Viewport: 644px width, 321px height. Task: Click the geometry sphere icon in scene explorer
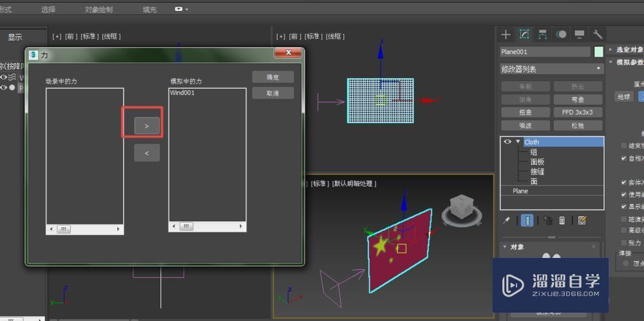(12, 87)
